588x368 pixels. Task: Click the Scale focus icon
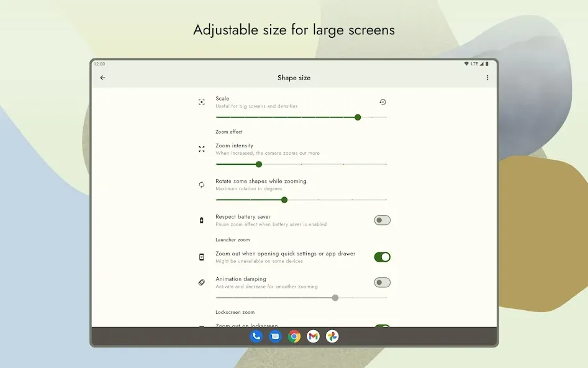tap(201, 102)
